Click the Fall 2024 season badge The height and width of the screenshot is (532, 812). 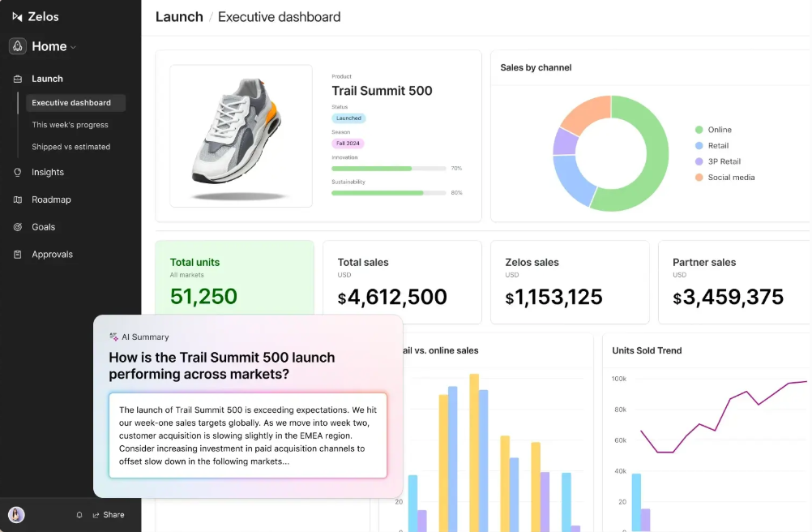point(348,144)
